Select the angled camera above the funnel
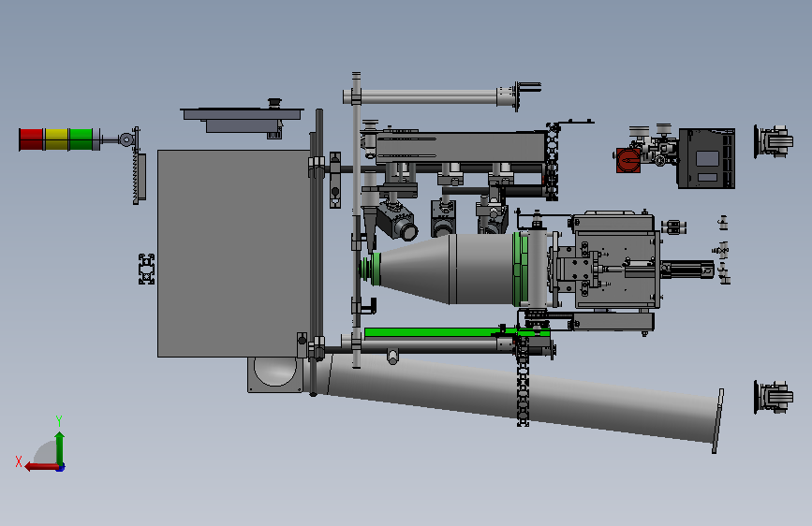Image resolution: width=812 pixels, height=526 pixels. 396,221
